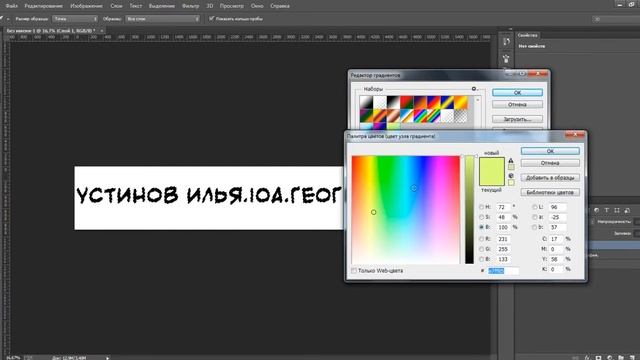Select the L lightness radio button
The width and height of the screenshot is (640, 360).
tap(535, 207)
